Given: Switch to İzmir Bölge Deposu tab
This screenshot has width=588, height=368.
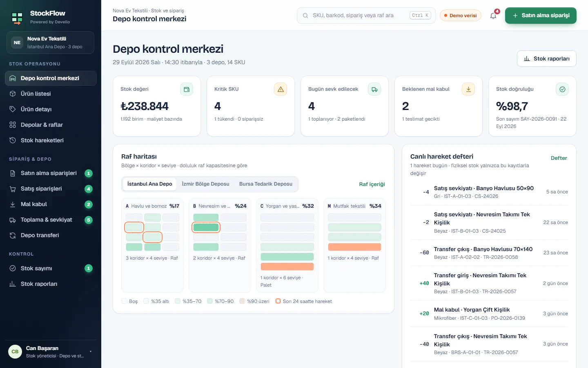Looking at the screenshot, I should point(205,184).
